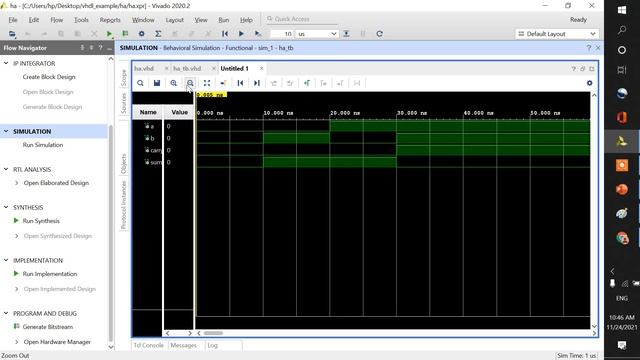Collapse all in Flow Navigator header
640x360 pixels.
82,48
